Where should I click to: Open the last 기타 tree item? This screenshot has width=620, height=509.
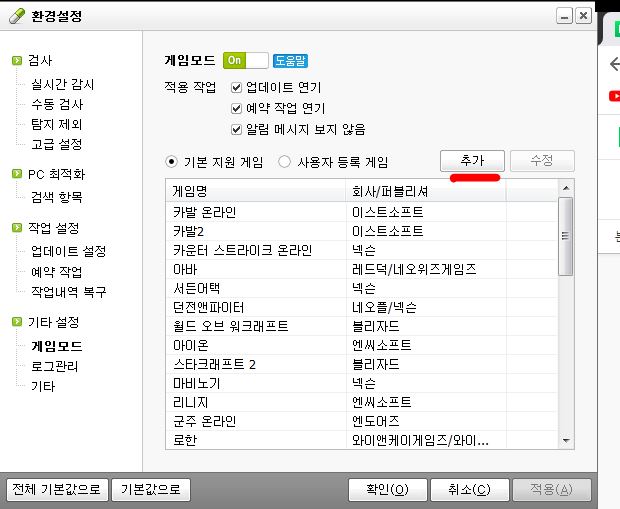click(x=43, y=386)
